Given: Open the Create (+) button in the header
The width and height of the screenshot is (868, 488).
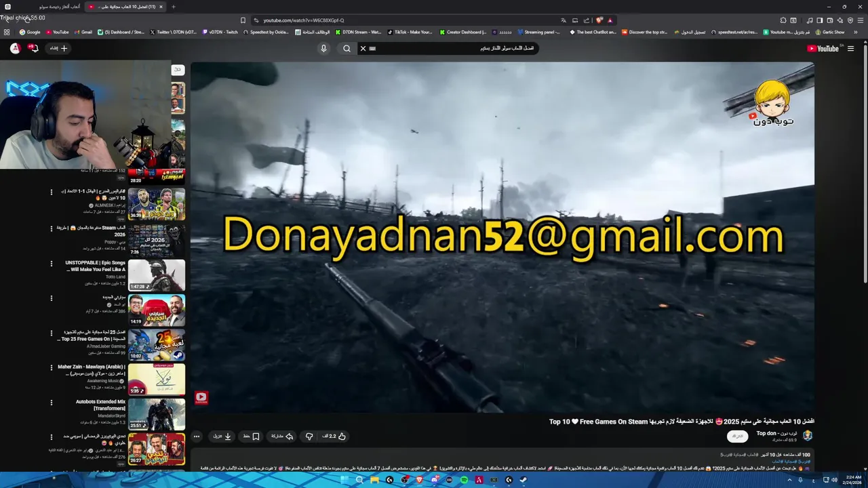Looking at the screenshot, I should (x=59, y=48).
